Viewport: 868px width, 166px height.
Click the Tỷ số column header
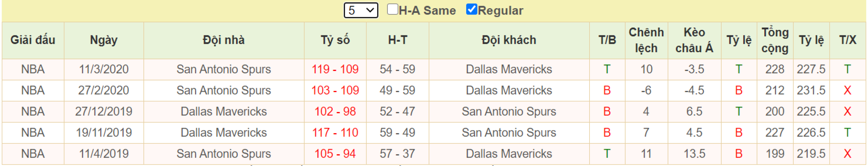[x=335, y=40]
